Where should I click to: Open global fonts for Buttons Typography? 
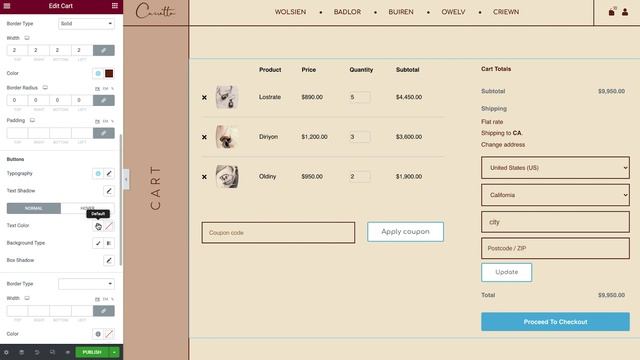click(x=98, y=173)
